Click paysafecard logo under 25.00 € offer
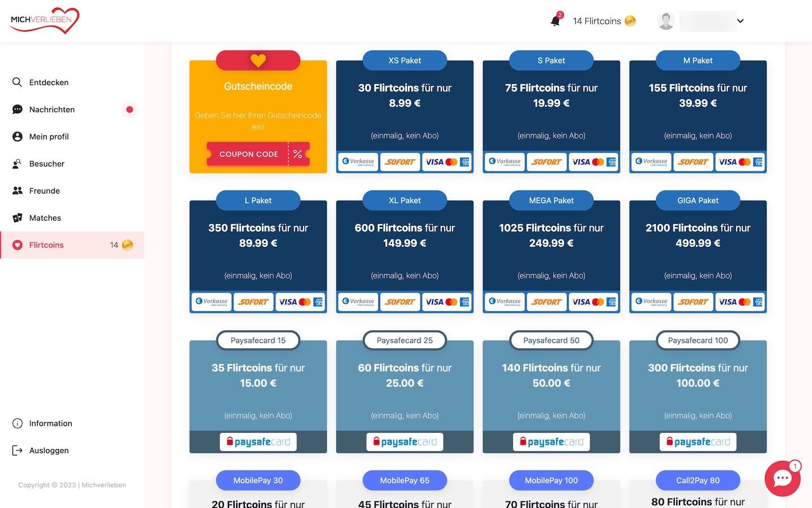The height and width of the screenshot is (508, 812). pos(405,442)
